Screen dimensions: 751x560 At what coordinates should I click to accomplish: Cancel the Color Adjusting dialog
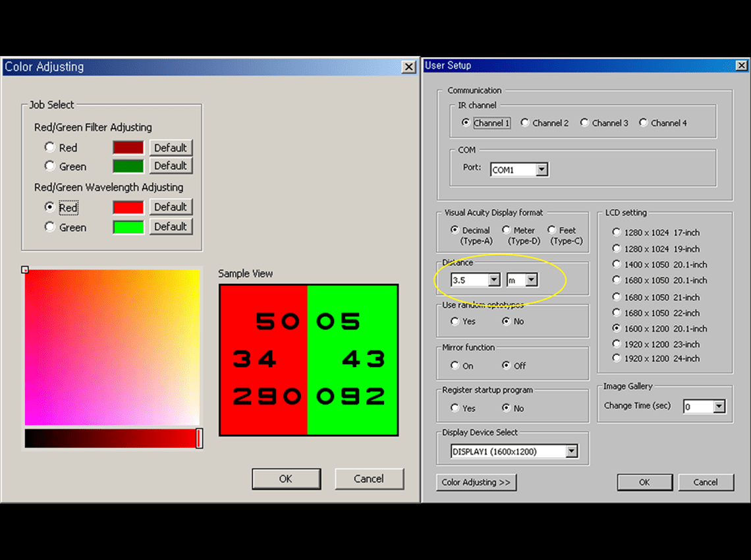tap(369, 479)
